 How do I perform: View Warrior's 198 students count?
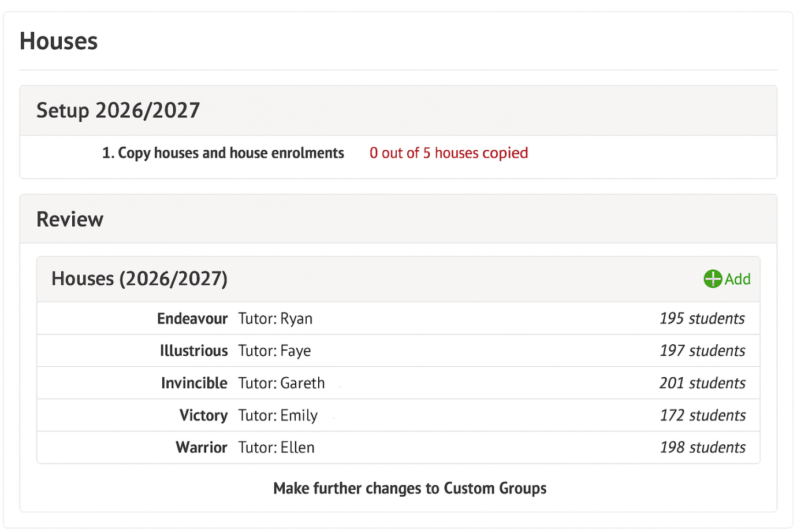tap(702, 448)
